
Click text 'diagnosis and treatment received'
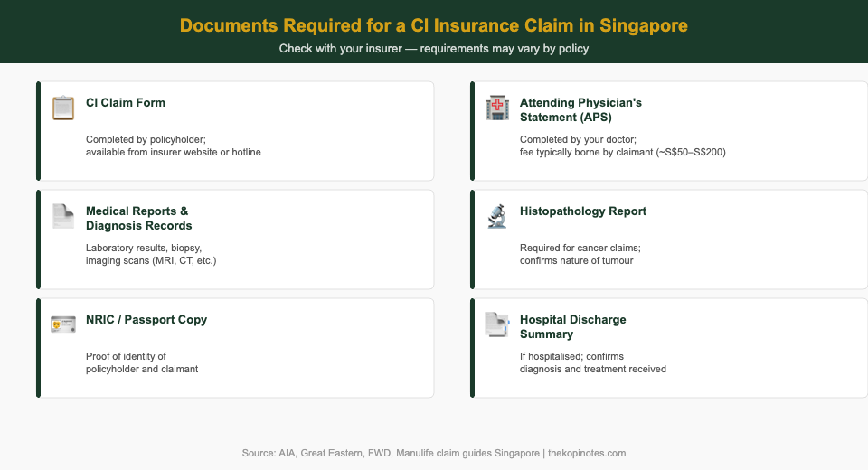pyautogui.click(x=593, y=370)
